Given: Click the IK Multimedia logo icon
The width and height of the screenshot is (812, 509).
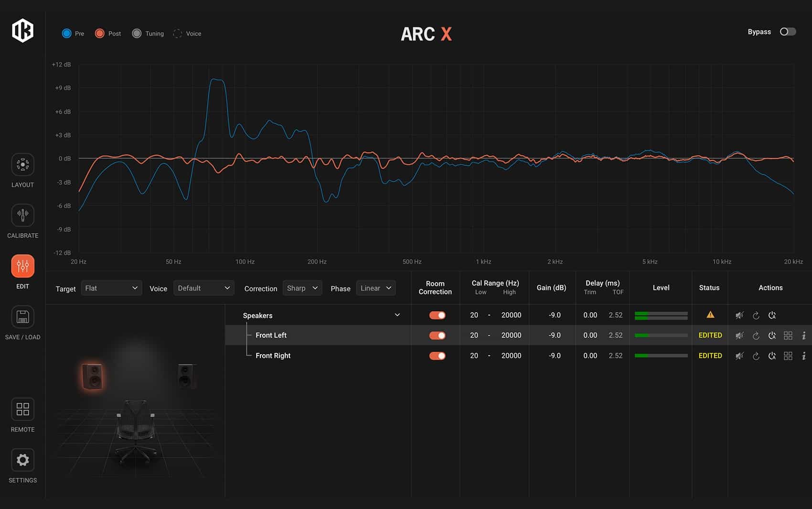Looking at the screenshot, I should 22,31.
